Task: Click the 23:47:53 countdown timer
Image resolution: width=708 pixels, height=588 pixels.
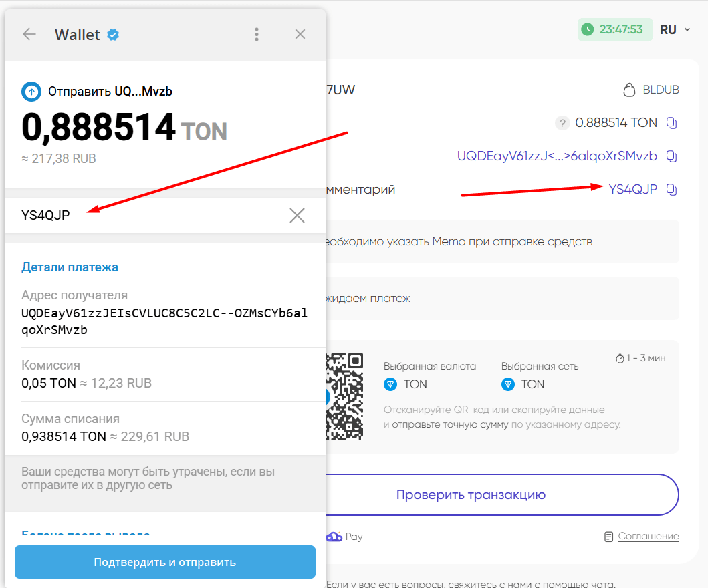Action: click(614, 29)
